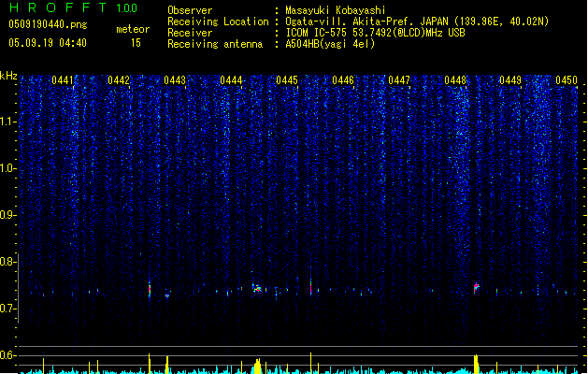Click the Receiving antenna field label
Viewport: 588px width, 374px height.
coord(215,44)
